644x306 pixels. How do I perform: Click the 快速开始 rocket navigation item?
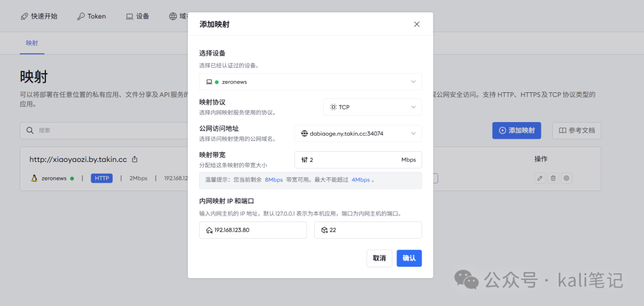(x=39, y=16)
